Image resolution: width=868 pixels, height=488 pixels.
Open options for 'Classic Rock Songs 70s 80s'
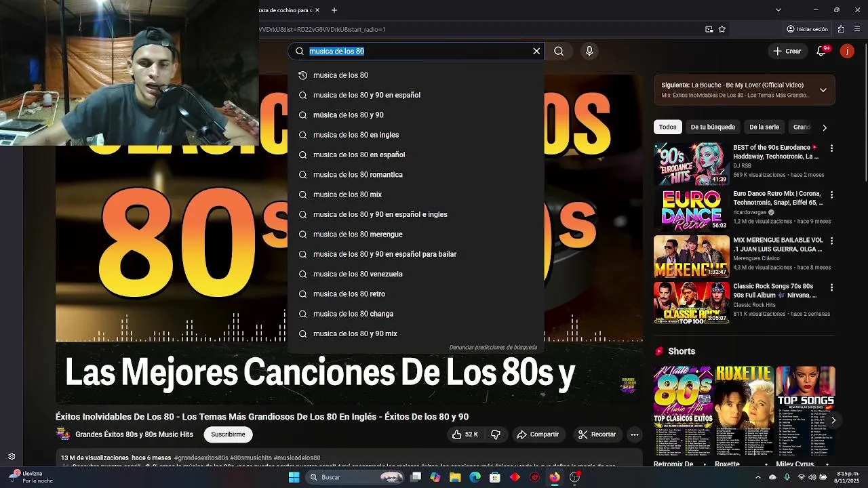pos(832,287)
